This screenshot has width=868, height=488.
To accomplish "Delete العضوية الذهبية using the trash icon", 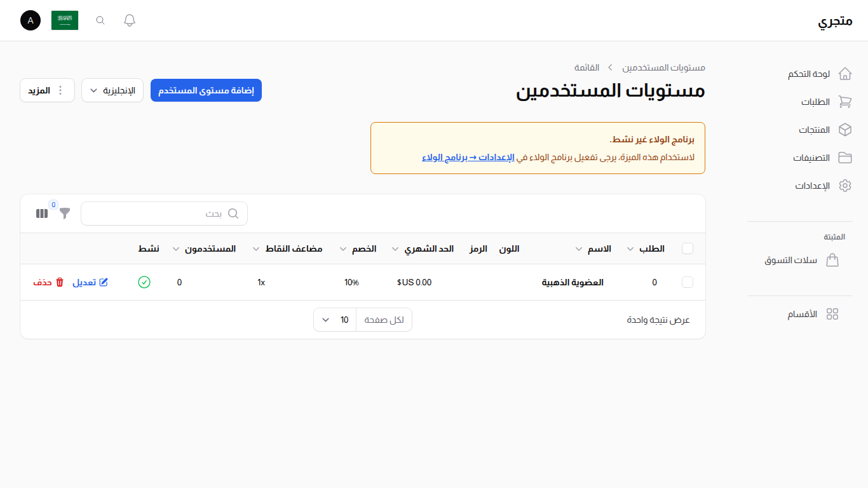I will (59, 282).
